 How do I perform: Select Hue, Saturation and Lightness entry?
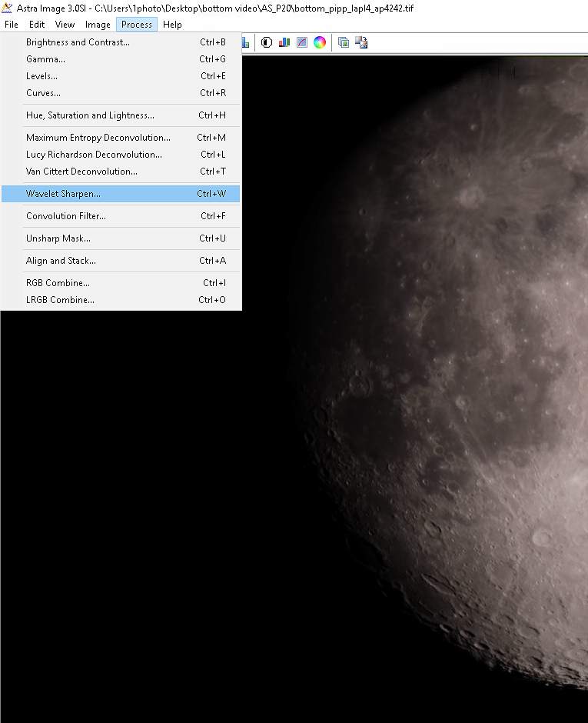[121, 115]
